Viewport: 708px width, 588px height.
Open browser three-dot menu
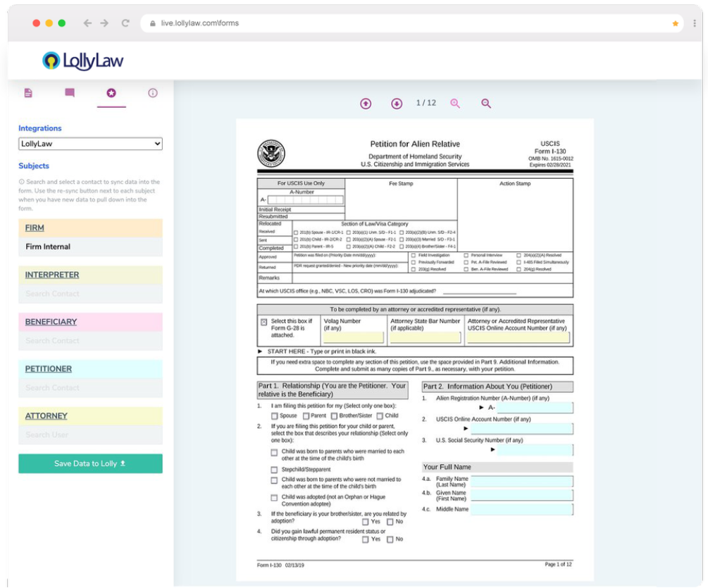(x=695, y=23)
